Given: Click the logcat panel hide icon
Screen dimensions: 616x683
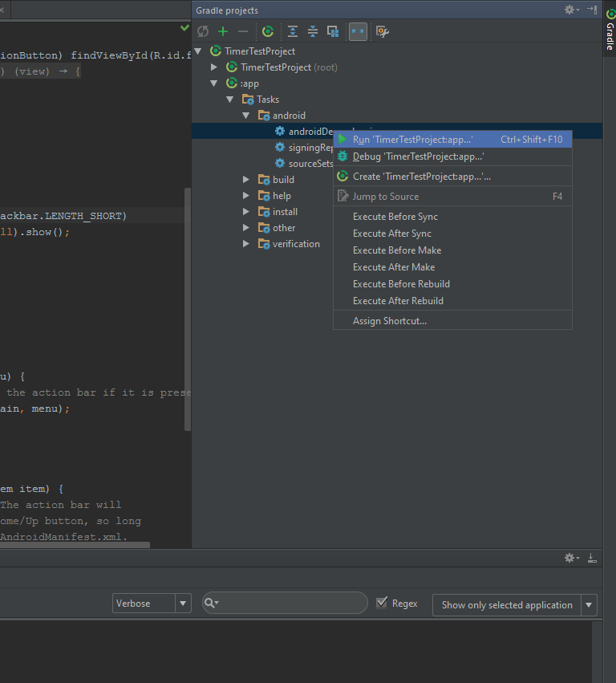Looking at the screenshot, I should (x=592, y=558).
